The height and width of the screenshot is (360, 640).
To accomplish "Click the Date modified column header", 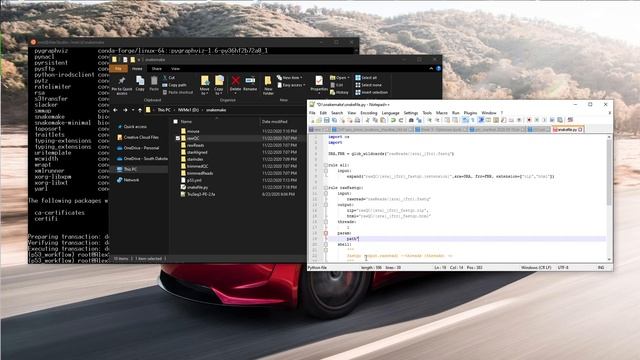I will tap(275, 122).
